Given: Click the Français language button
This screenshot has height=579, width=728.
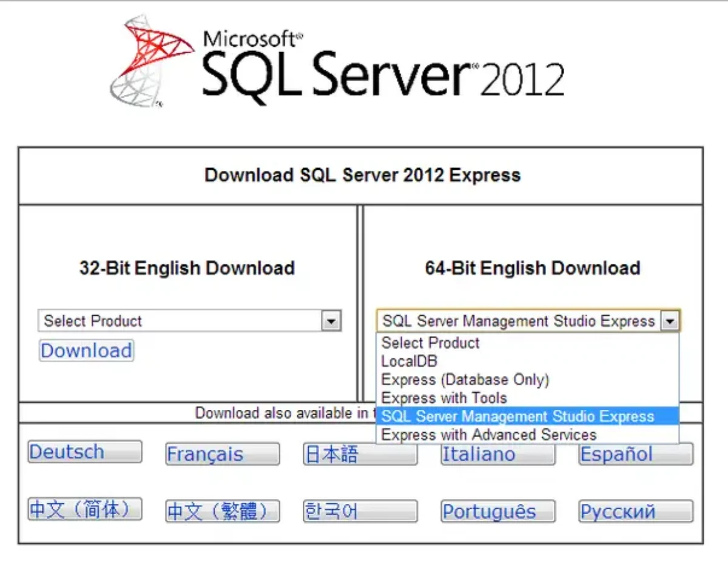Looking at the screenshot, I should (x=222, y=454).
